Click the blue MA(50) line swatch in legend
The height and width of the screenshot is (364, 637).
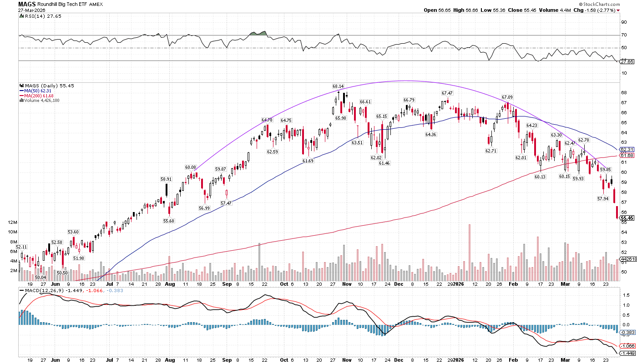point(21,91)
